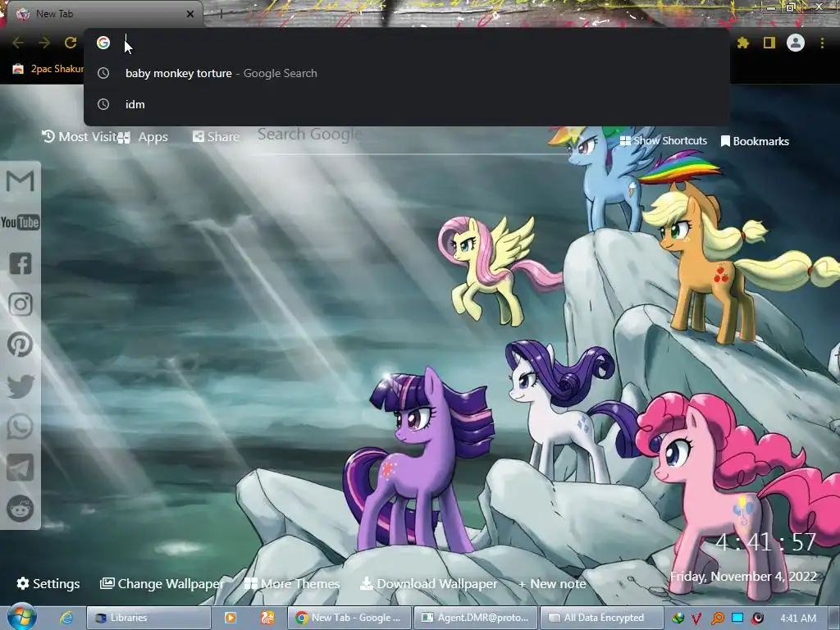Image resolution: width=840 pixels, height=630 pixels.
Task: Open Telegram from the page sidebar
Action: coord(21,468)
